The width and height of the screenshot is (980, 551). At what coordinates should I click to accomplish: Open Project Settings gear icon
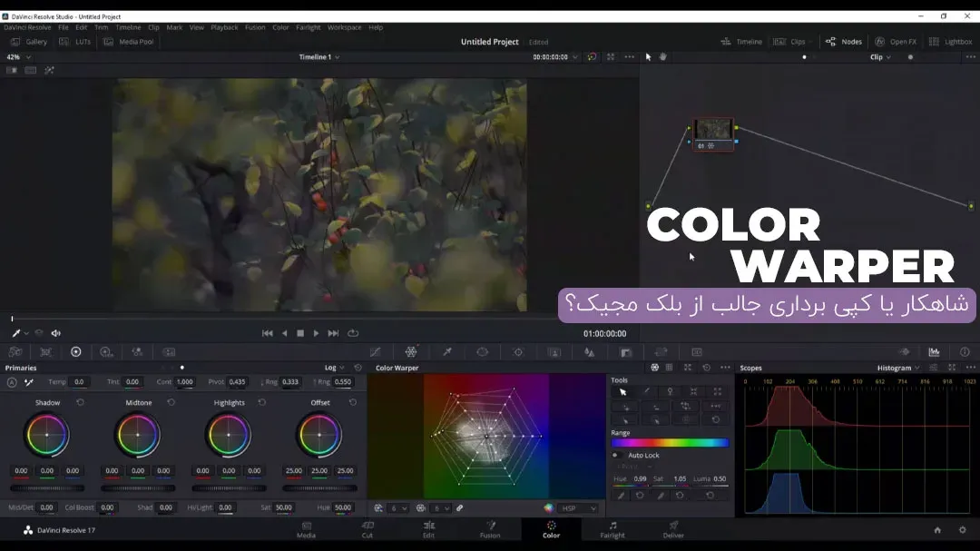click(x=963, y=530)
